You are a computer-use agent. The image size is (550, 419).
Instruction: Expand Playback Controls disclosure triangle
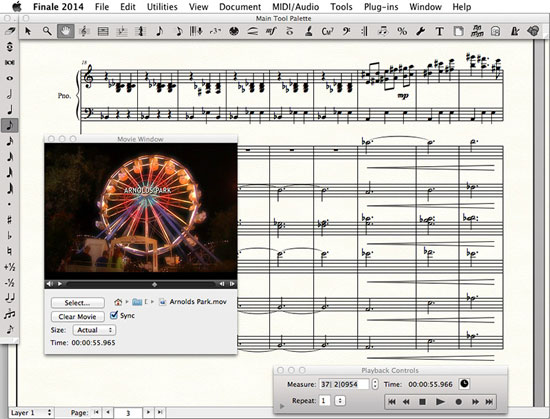tap(282, 406)
